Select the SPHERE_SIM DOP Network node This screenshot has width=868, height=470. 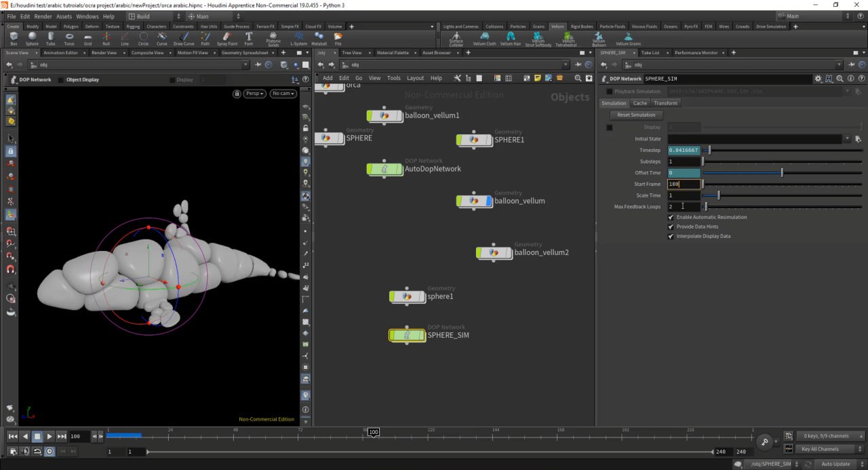pyautogui.click(x=407, y=335)
